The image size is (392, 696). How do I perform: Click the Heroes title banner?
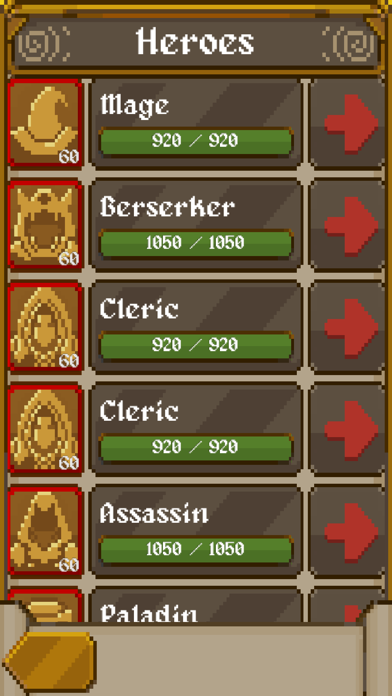tap(196, 43)
